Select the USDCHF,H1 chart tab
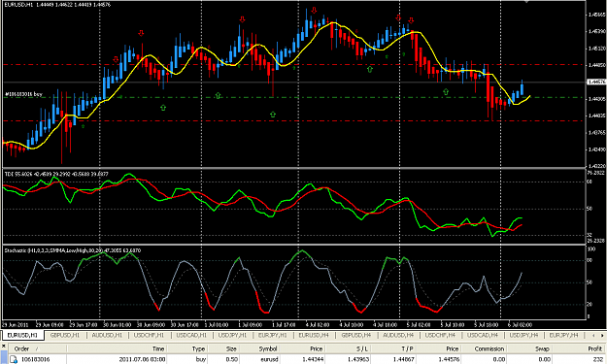The height and width of the screenshot is (364, 607). point(149,336)
